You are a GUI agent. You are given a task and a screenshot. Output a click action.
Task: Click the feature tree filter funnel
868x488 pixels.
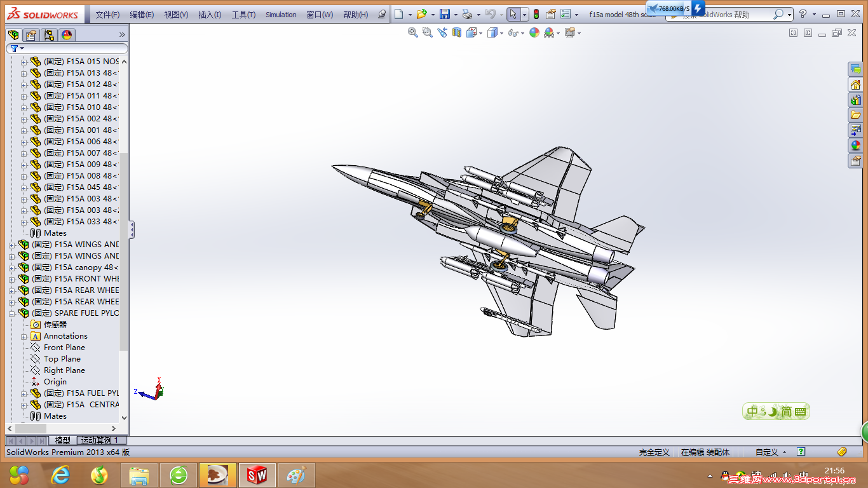click(14, 48)
